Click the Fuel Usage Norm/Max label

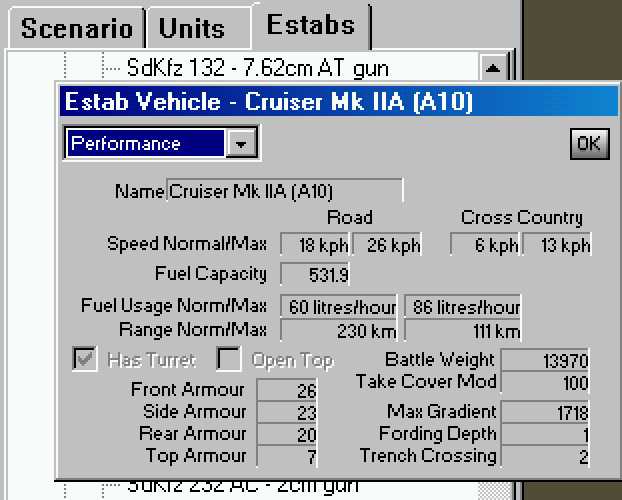[174, 306]
